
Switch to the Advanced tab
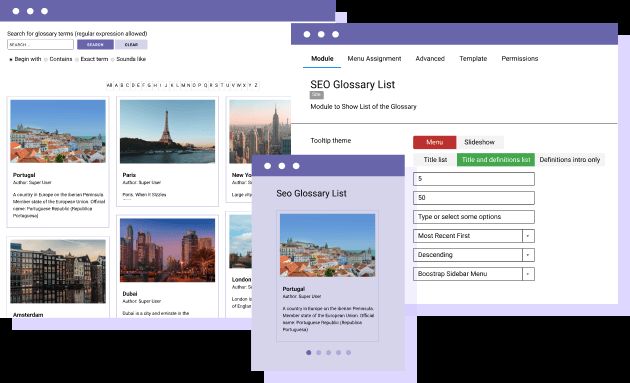point(430,59)
